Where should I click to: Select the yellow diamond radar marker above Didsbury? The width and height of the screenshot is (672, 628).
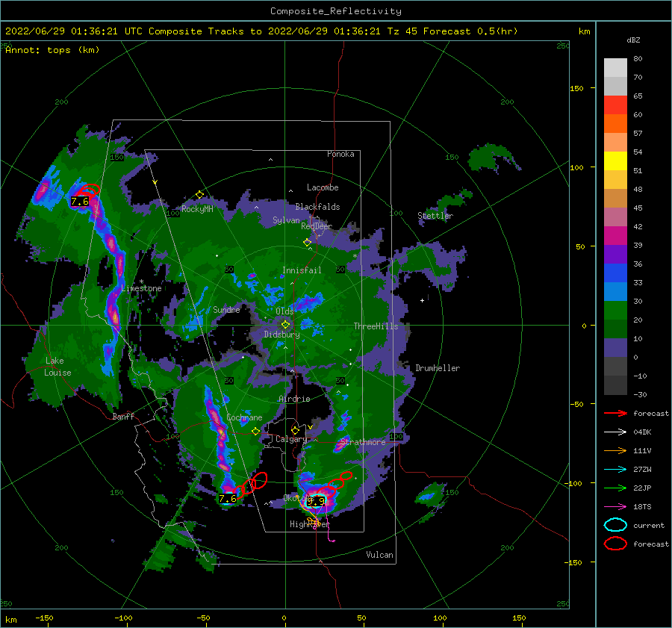click(x=285, y=325)
